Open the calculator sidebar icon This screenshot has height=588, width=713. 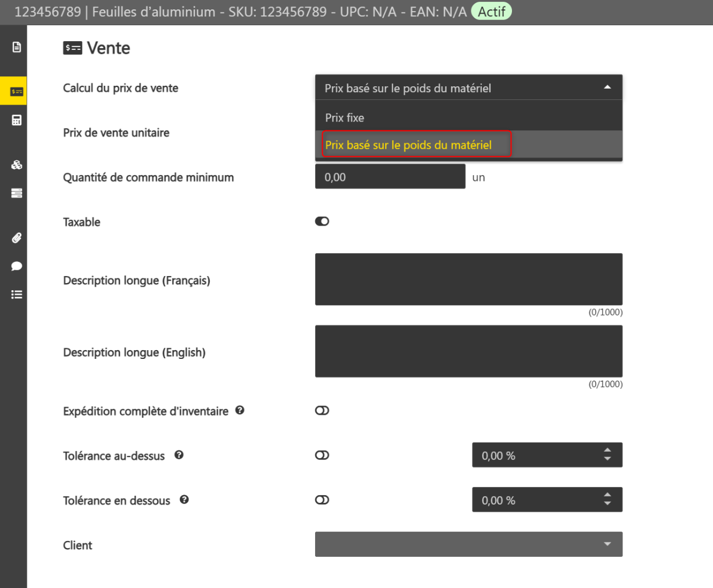coord(16,120)
